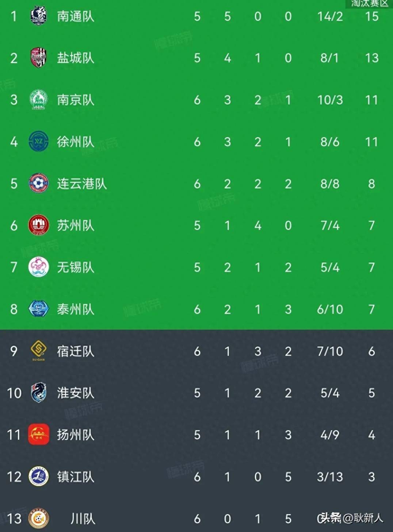
Task: Tap the Xuzhou team XZ emblem
Action: (38, 142)
